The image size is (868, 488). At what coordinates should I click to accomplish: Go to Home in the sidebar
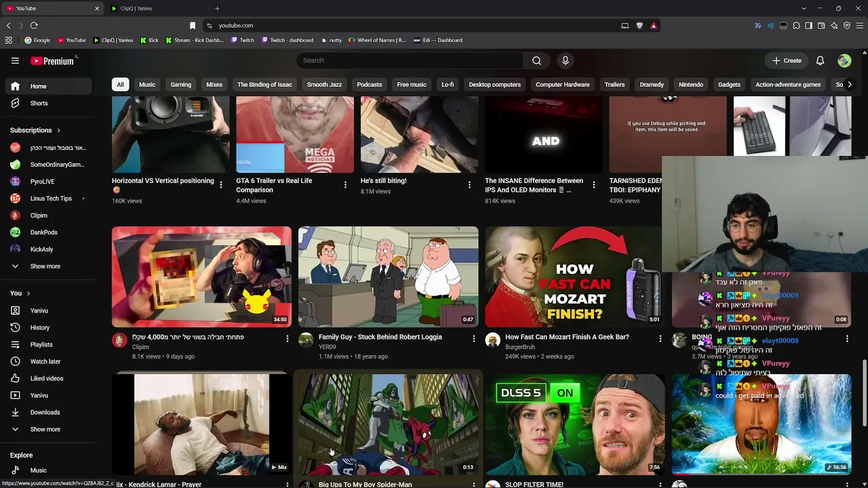[x=48, y=86]
